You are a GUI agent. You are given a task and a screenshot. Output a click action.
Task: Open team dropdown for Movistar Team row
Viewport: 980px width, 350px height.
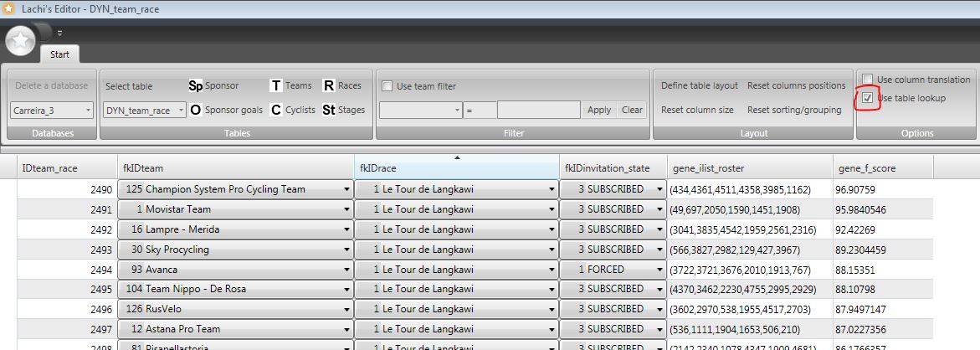tap(346, 209)
